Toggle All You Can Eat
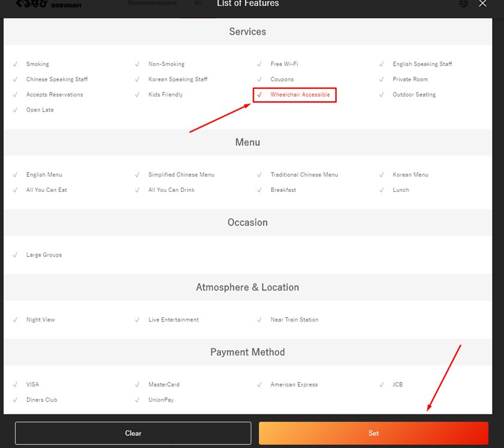The width and height of the screenshot is (504, 448). (x=40, y=190)
